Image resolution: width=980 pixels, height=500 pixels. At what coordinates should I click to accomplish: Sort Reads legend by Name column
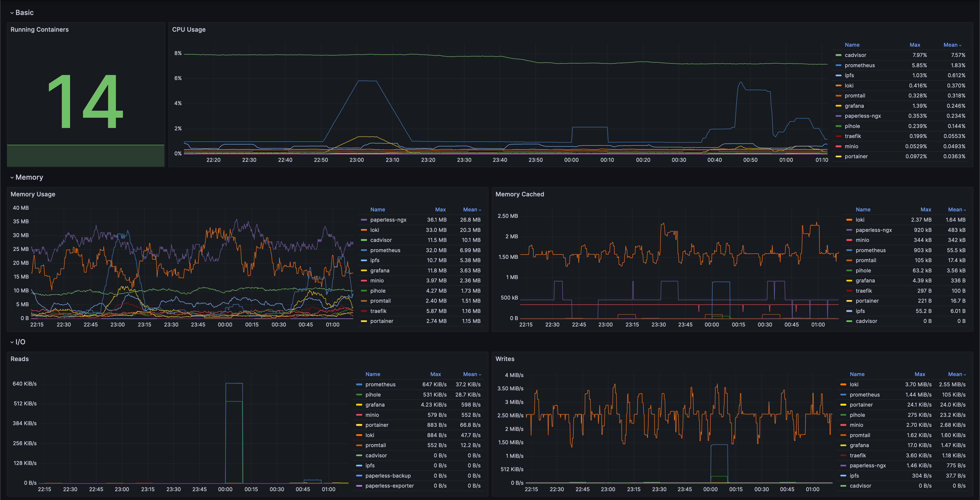pos(373,374)
